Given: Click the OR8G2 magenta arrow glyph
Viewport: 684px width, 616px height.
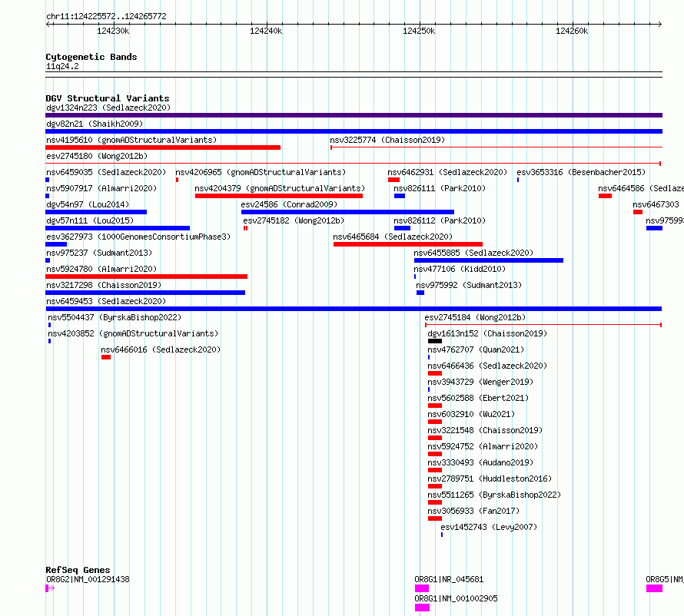Looking at the screenshot, I should tap(50, 588).
